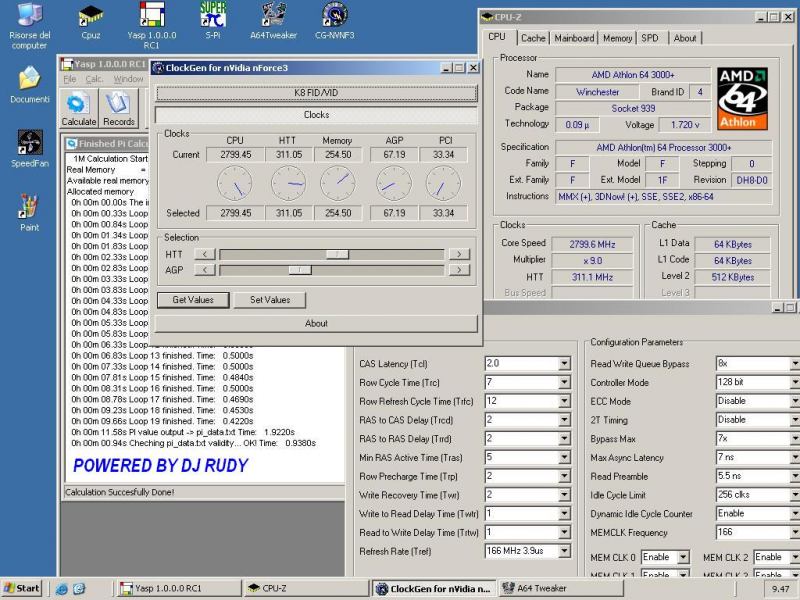Click AGP slider left arrow in ClockGen
The height and width of the screenshot is (600, 800).
[x=205, y=270]
